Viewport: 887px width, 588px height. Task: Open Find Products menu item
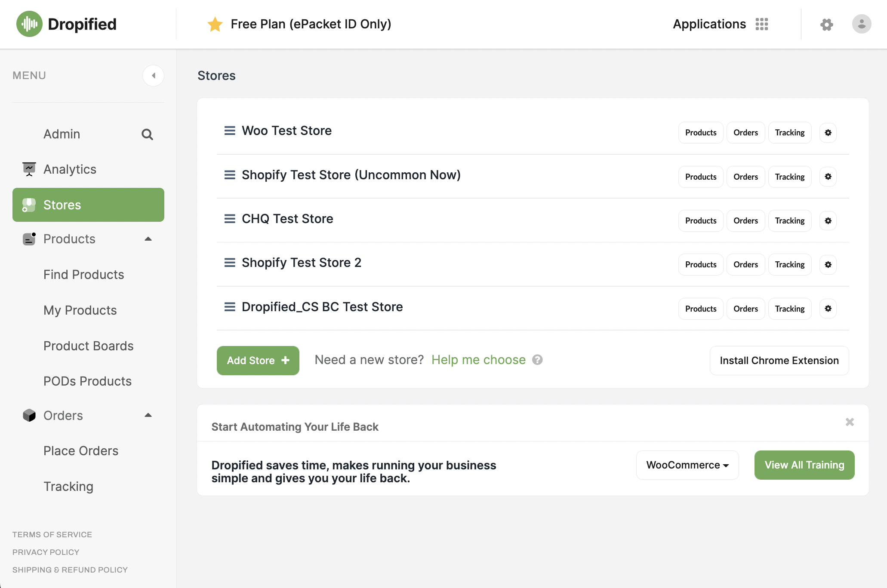tap(84, 275)
